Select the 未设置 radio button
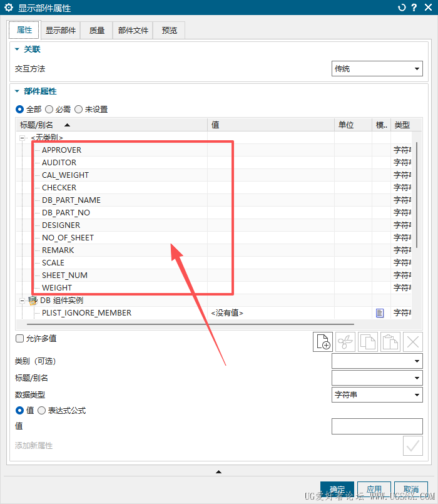The image size is (438, 504). tap(78, 110)
